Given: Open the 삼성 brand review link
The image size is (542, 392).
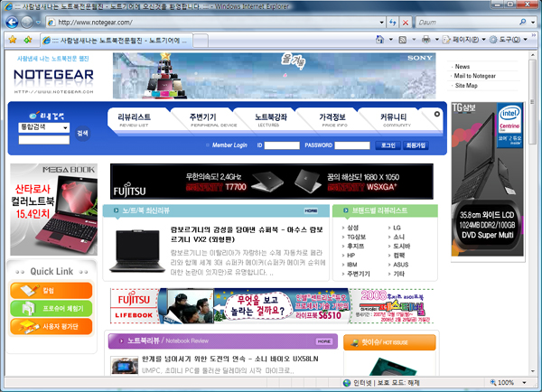Looking at the screenshot, I should (352, 228).
